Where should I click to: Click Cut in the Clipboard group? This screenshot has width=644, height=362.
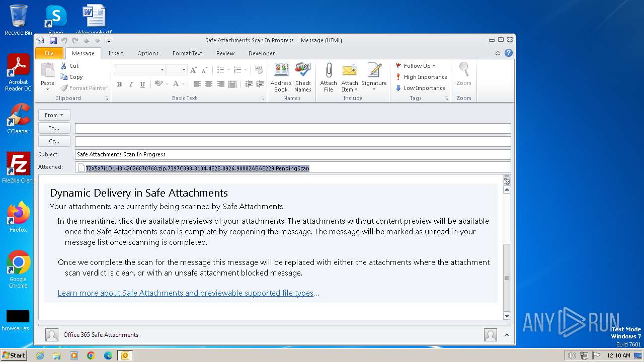click(x=69, y=66)
